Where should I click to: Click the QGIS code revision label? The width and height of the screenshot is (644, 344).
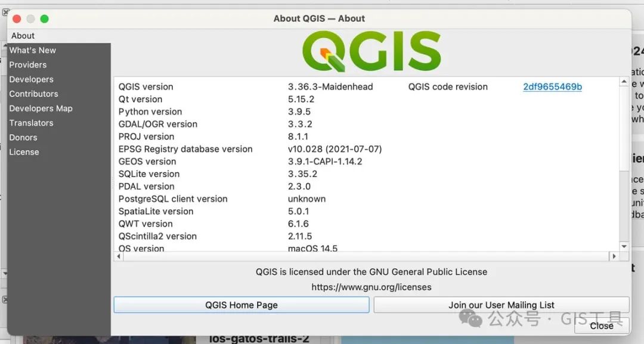[x=448, y=86]
